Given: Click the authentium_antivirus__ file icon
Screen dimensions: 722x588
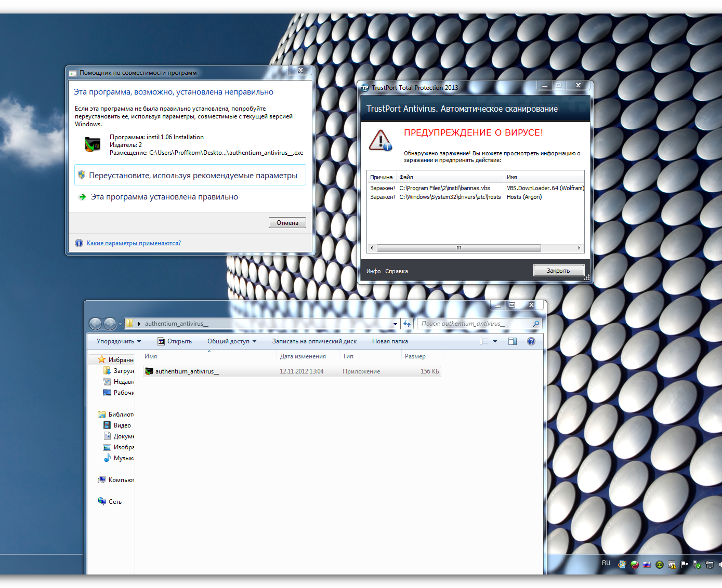Looking at the screenshot, I should [149, 371].
